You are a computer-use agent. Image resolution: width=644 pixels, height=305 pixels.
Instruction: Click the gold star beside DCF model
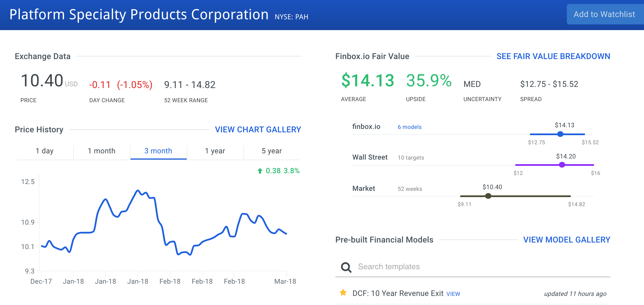tap(343, 293)
